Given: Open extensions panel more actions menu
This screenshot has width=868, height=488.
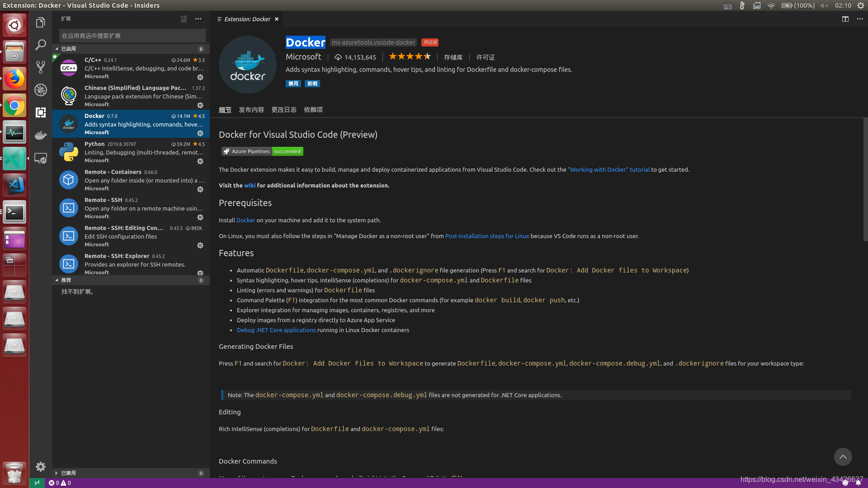Looking at the screenshot, I should tap(198, 19).
